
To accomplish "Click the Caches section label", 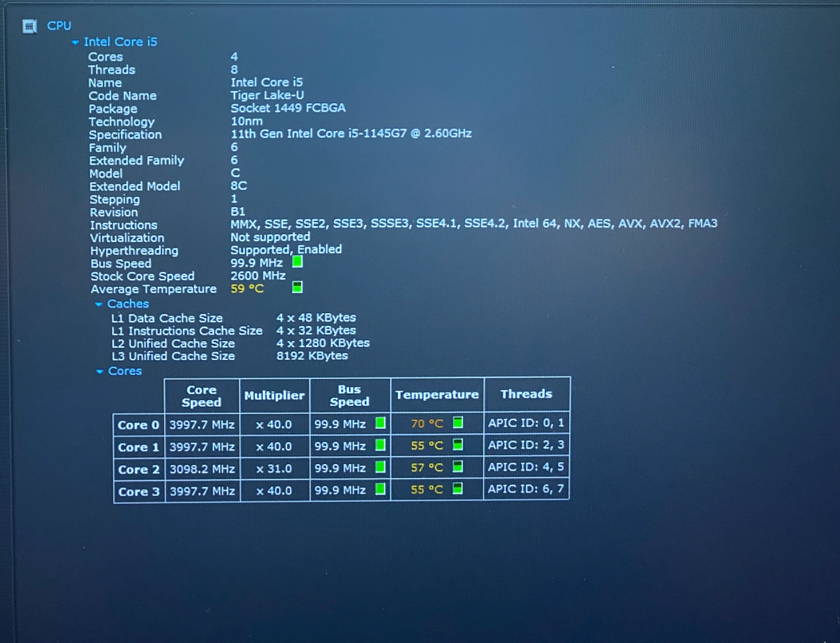I will tap(128, 304).
